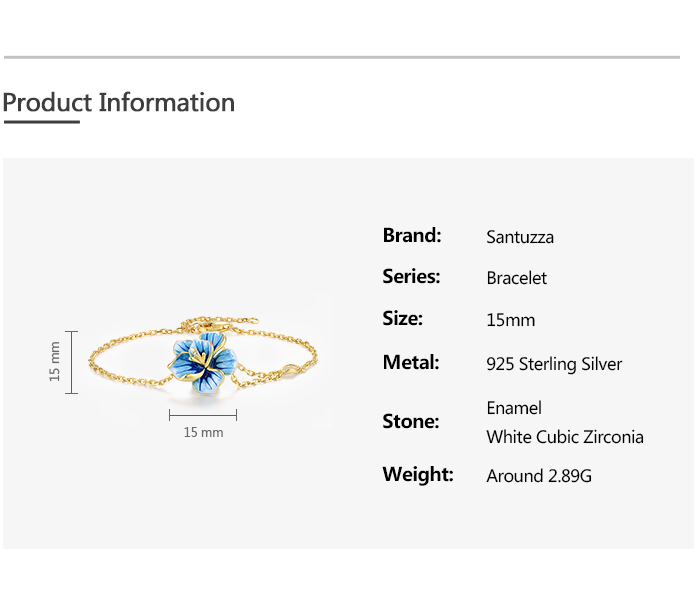Viewport: 700px width, 610px height.
Task: Click the Enamel stone value
Action: pyautogui.click(x=514, y=408)
